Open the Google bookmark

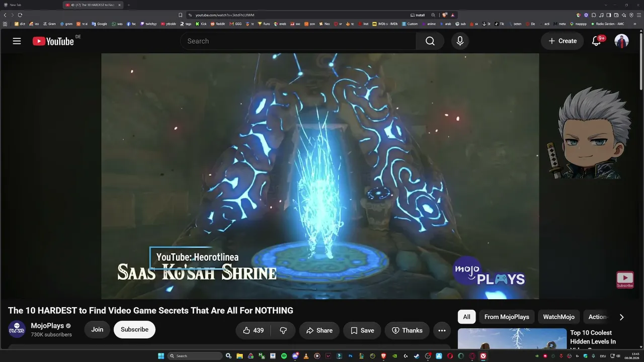pos(100,24)
